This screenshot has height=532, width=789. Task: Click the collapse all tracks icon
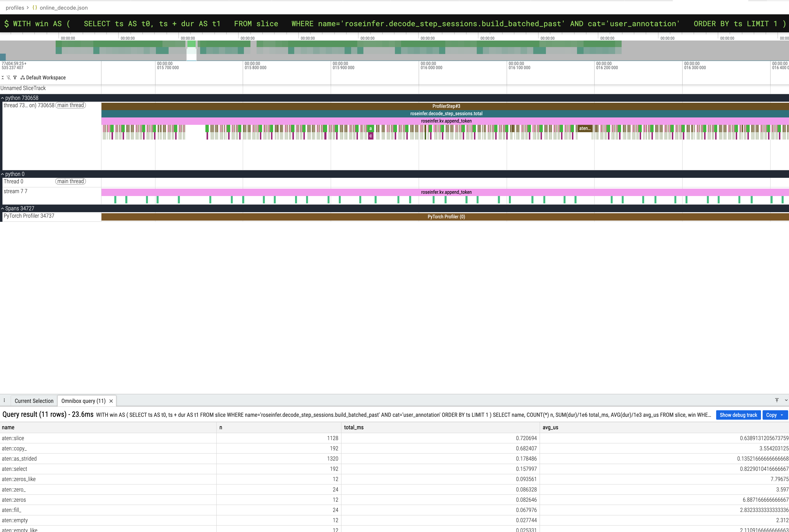coord(3,78)
